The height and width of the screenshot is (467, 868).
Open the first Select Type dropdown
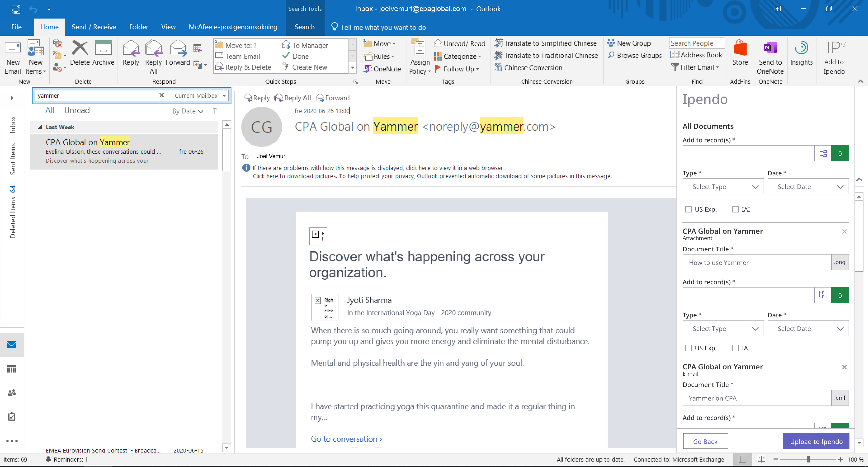point(723,187)
